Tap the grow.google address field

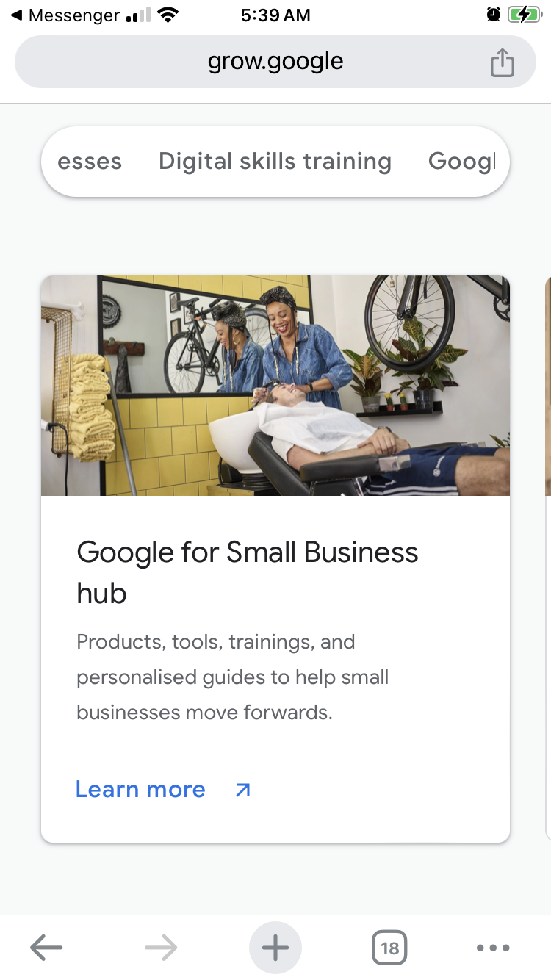pyautogui.click(x=275, y=62)
